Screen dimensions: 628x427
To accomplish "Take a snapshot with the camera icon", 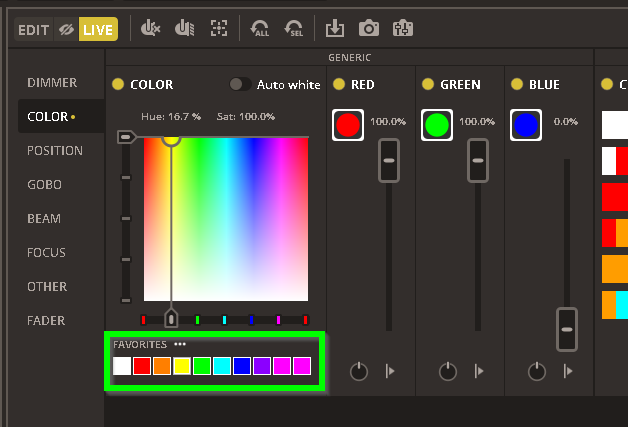I will 369,29.
